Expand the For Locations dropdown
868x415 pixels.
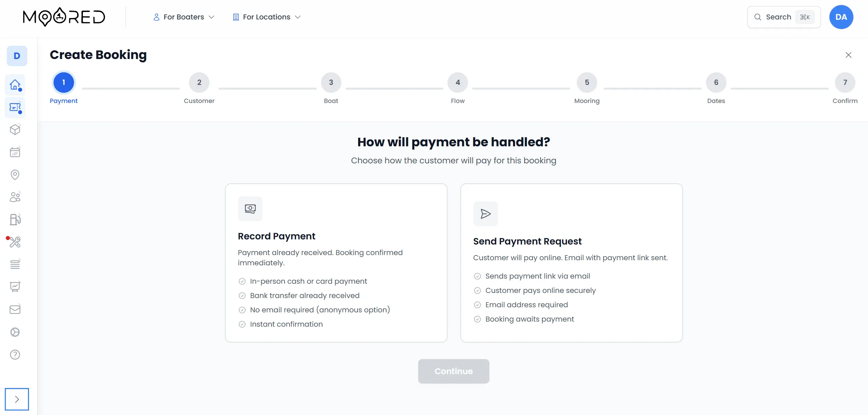(266, 17)
